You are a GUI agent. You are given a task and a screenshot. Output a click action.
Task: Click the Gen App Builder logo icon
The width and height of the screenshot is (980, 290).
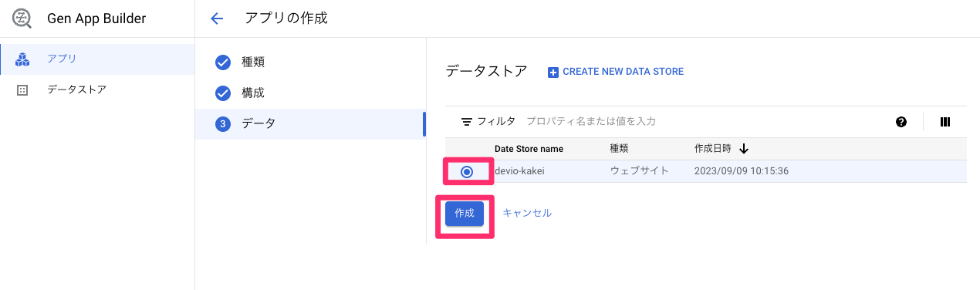click(22, 19)
